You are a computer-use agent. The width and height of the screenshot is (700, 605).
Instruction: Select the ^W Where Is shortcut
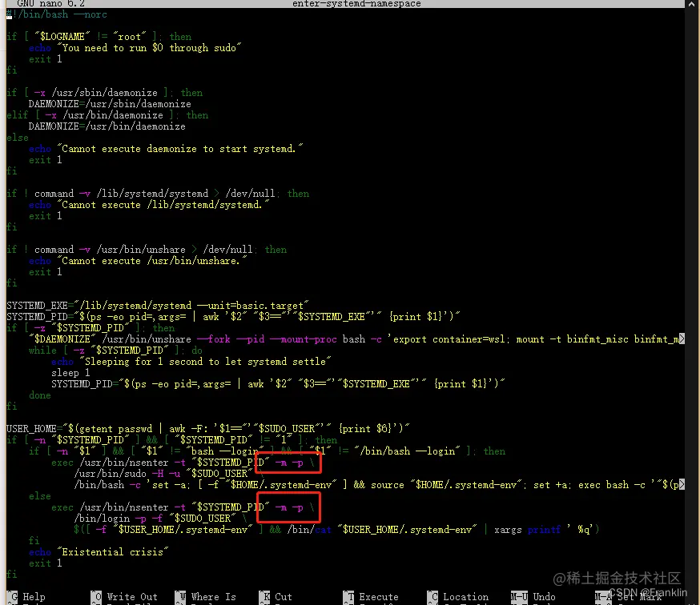(x=206, y=597)
